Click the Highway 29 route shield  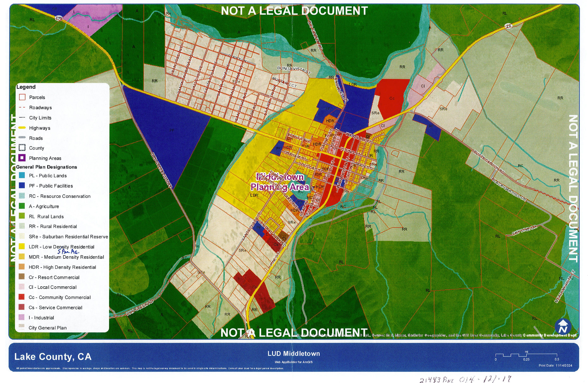tap(508, 26)
